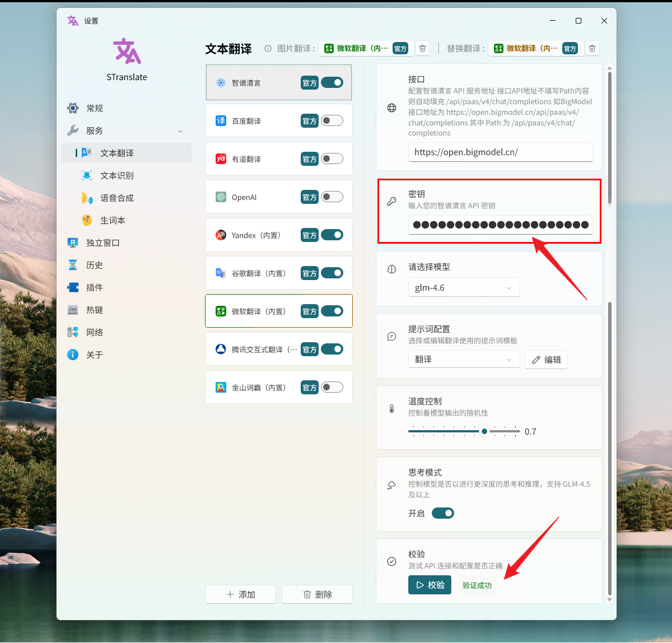The height and width of the screenshot is (643, 672).
Task: Collapse the 服务 sidebar section chevron
Action: (x=180, y=131)
